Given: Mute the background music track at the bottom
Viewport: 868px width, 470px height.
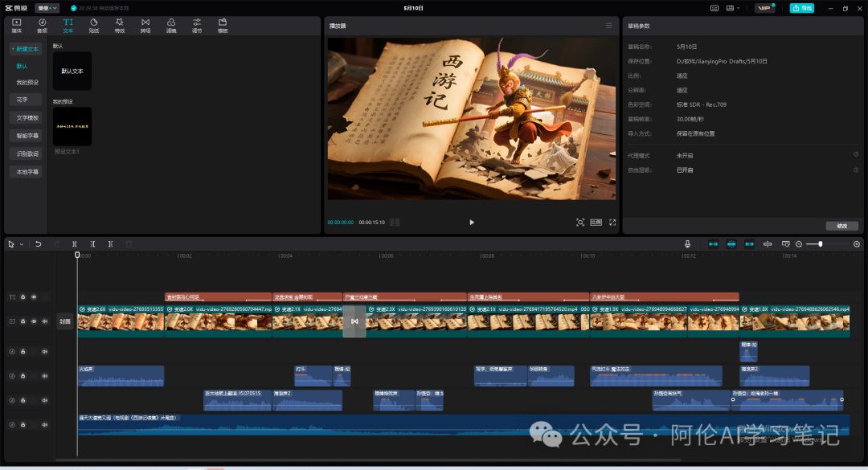Looking at the screenshot, I should point(45,424).
